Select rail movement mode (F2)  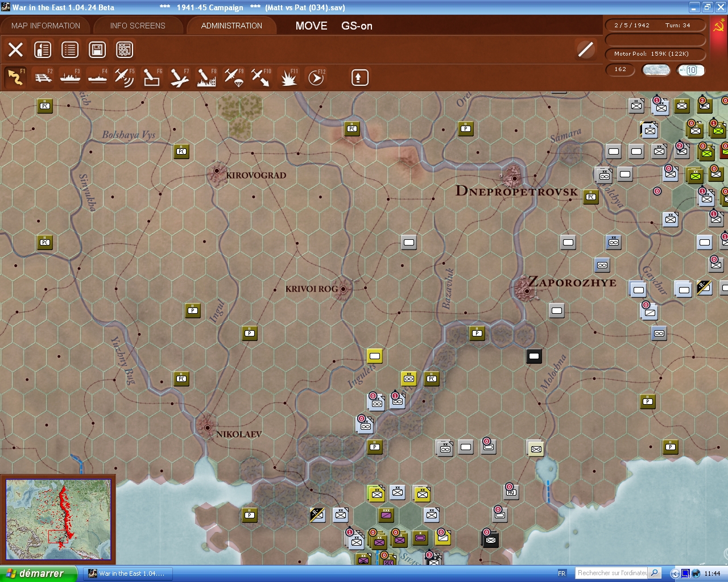pyautogui.click(x=43, y=77)
